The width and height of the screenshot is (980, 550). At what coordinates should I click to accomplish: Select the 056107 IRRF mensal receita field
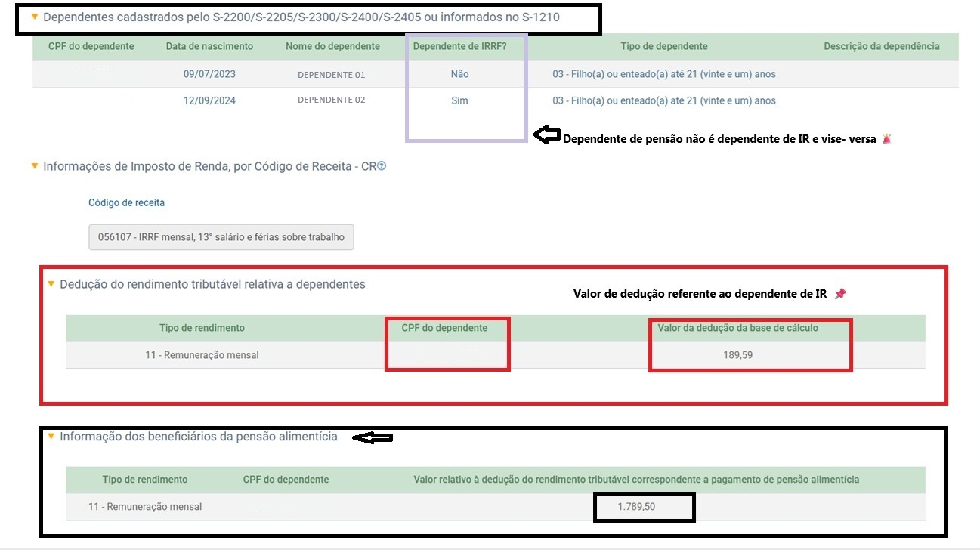[221, 236]
